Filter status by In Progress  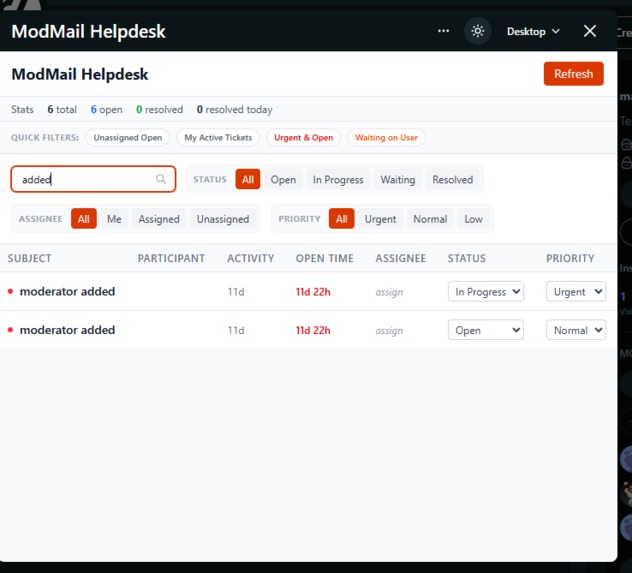[338, 179]
